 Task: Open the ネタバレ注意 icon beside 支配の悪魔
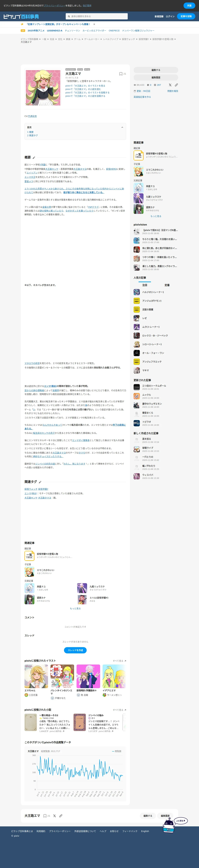137,309
